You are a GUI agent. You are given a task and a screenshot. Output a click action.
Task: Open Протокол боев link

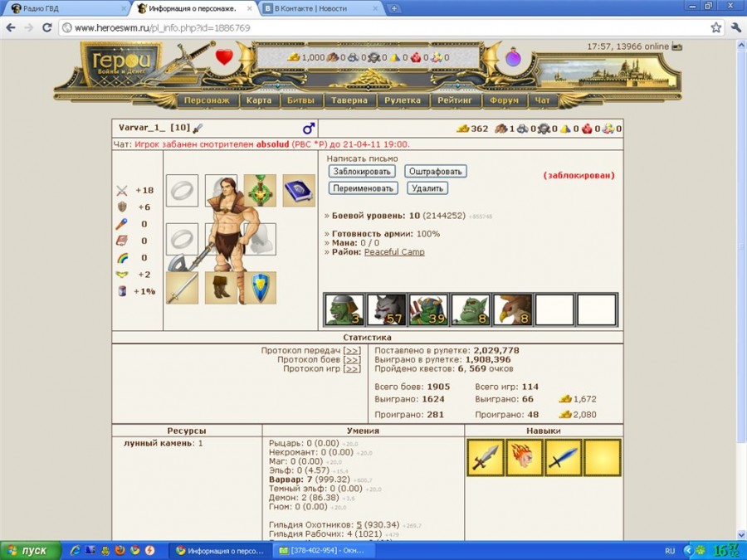pos(352,359)
